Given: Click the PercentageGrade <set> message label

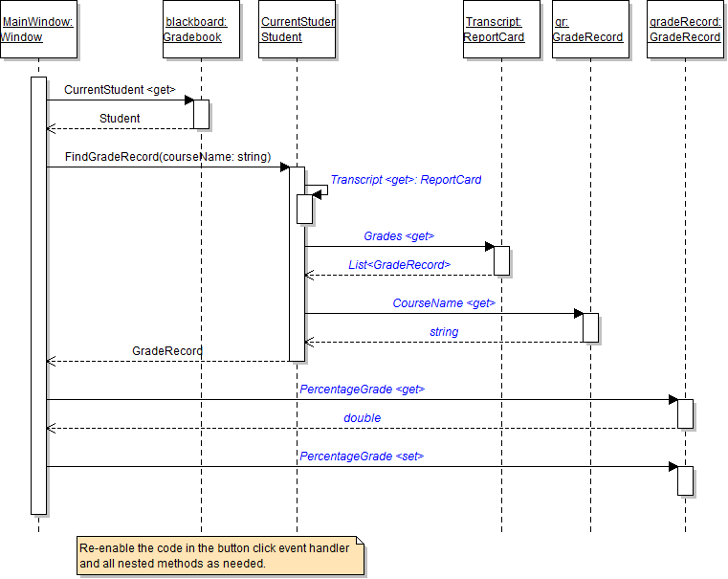Looking at the screenshot, I should click(x=362, y=457).
